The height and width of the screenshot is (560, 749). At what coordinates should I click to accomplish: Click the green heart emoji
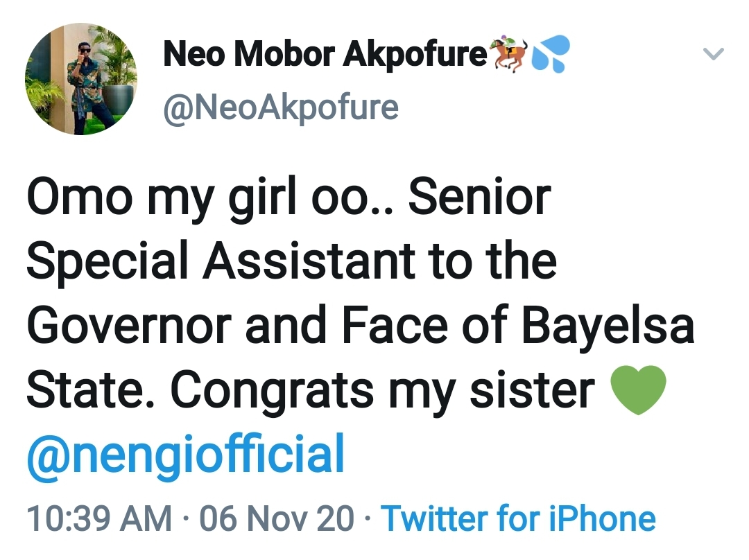pyautogui.click(x=637, y=391)
